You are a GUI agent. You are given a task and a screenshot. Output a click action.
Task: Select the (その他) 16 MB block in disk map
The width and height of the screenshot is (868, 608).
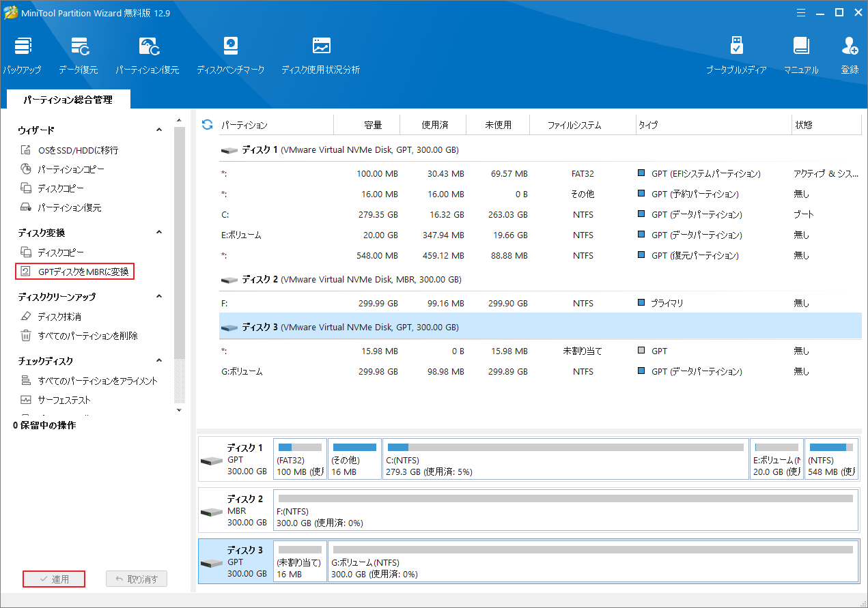354,459
